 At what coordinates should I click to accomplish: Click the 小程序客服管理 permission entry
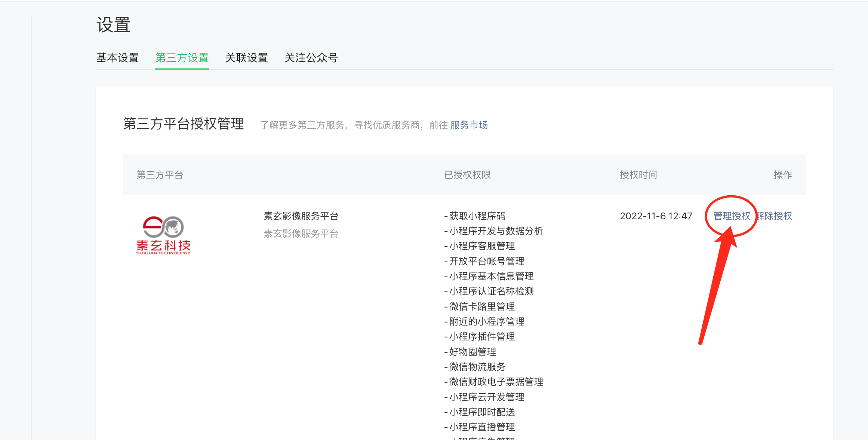coord(482,246)
